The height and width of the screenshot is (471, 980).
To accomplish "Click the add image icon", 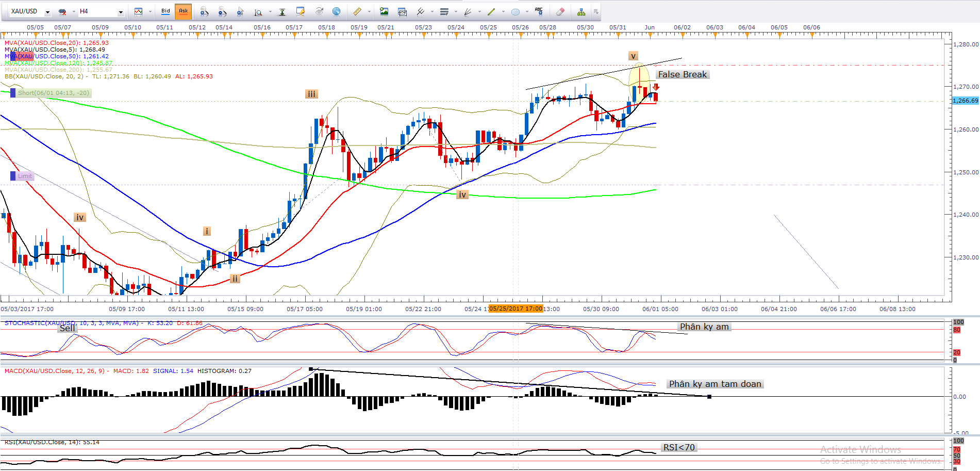I will click(x=384, y=11).
